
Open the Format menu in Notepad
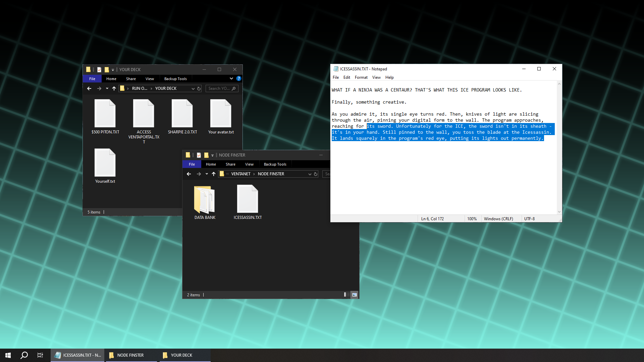tap(361, 77)
